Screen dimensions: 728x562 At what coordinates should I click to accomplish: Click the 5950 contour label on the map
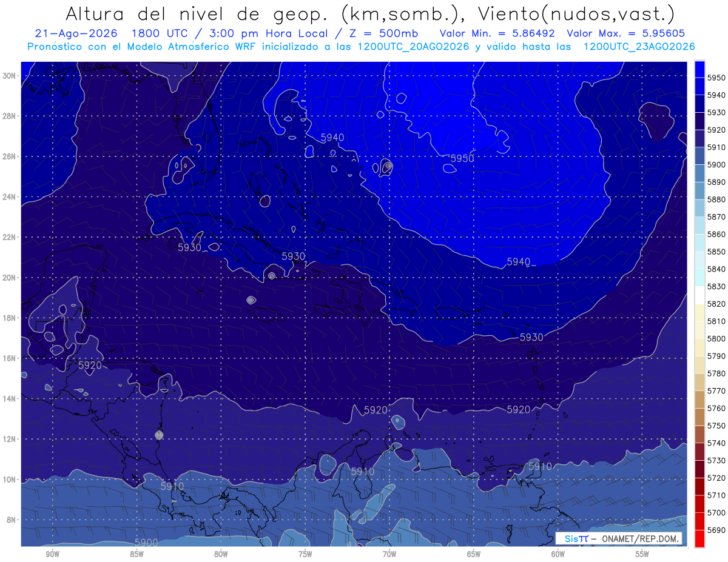pyautogui.click(x=462, y=158)
